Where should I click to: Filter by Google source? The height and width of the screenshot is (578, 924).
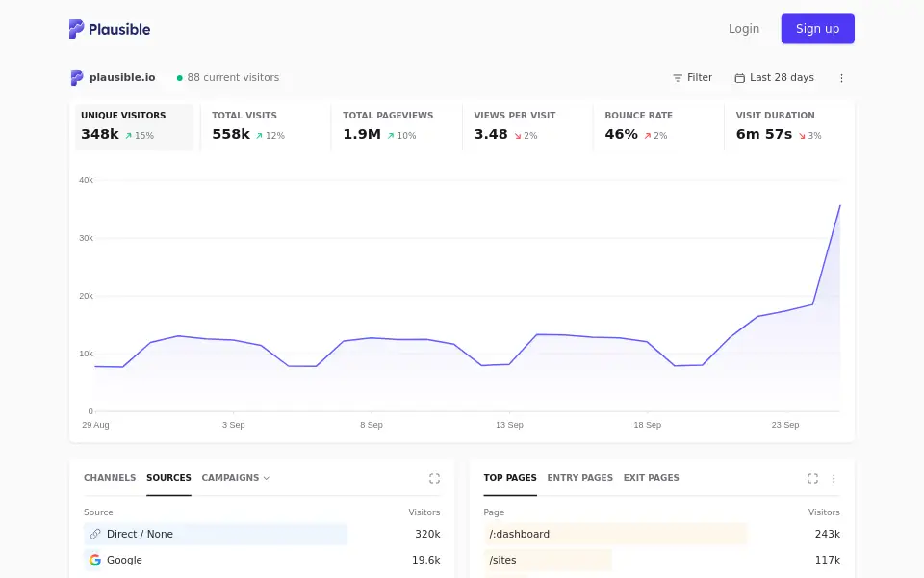124,560
